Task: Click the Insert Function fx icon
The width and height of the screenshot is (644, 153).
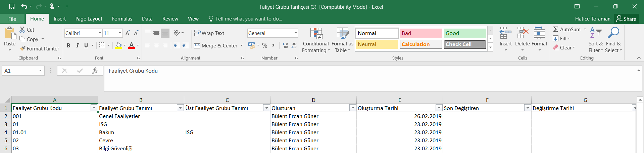Action: (95, 71)
